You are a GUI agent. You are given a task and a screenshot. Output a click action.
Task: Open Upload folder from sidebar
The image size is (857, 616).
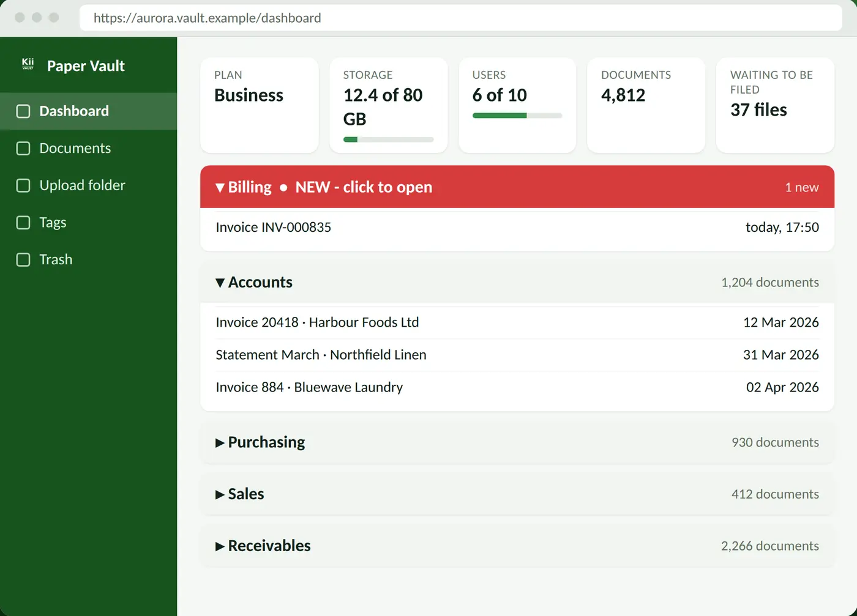coord(89,185)
